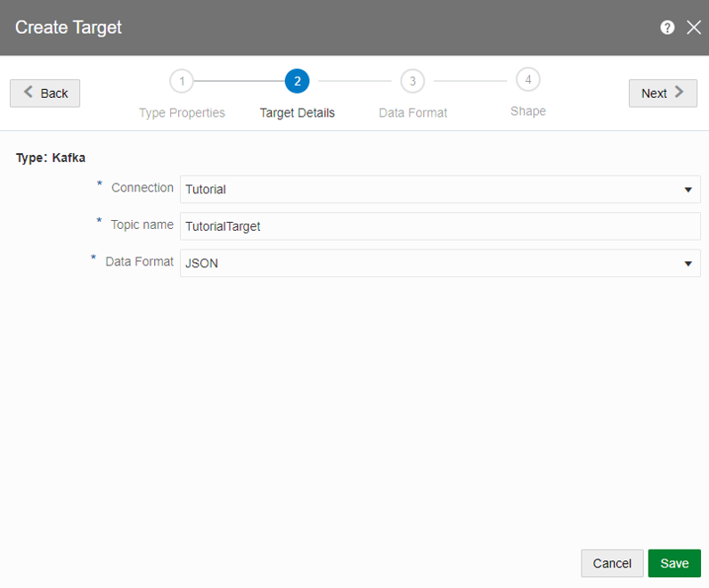Image resolution: width=709 pixels, height=588 pixels.
Task: Go to step 1 circle in wizard
Action: 182,82
